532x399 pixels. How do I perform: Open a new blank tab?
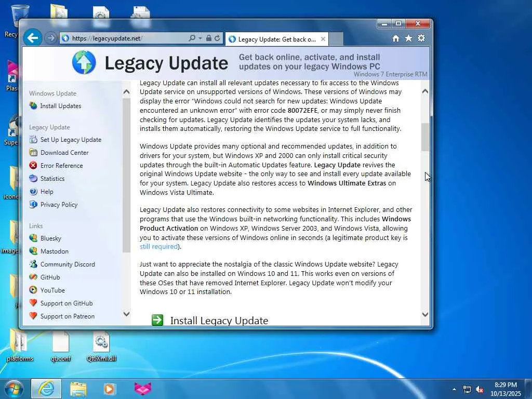(336, 39)
